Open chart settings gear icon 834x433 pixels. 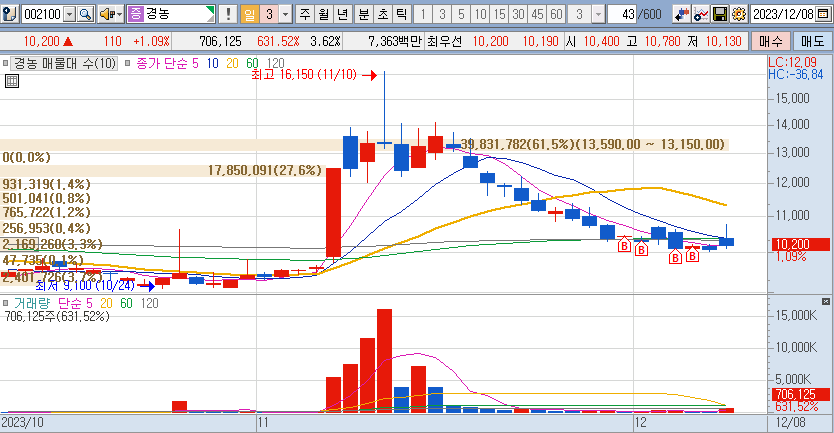(739, 14)
